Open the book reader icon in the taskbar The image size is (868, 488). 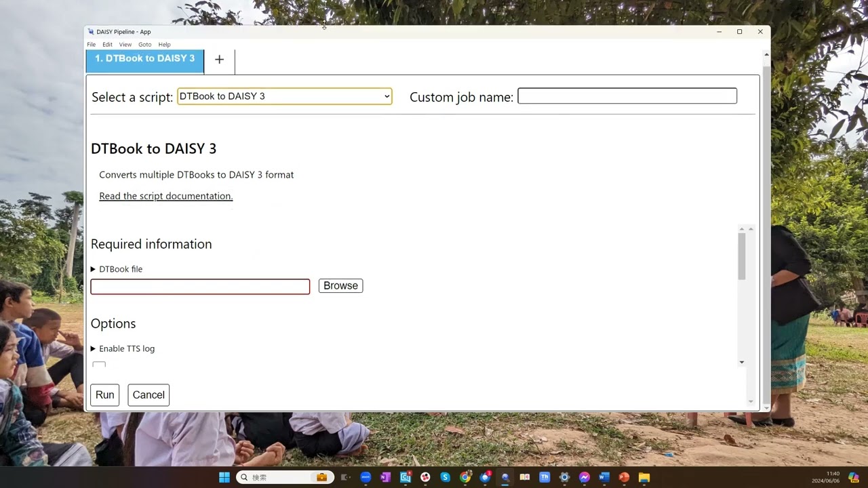click(525, 477)
